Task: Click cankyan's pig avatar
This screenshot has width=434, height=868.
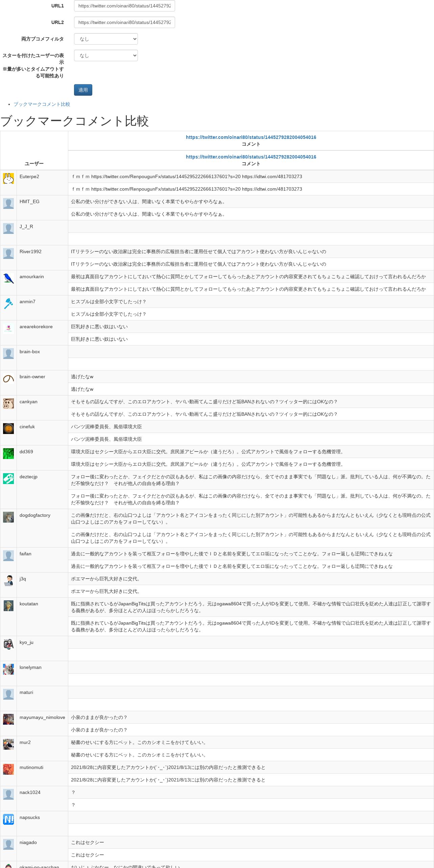Action: point(8,404)
